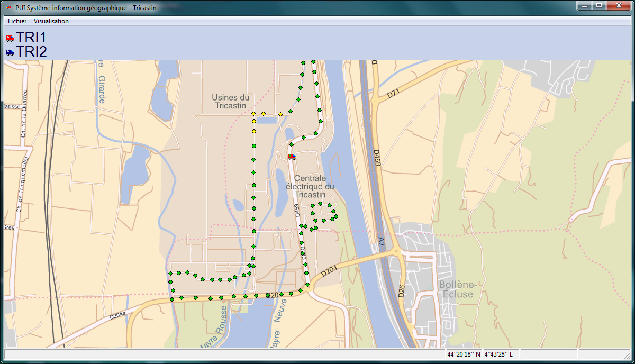635x364 pixels.
Task: Open the Fichier menu
Action: coord(17,21)
